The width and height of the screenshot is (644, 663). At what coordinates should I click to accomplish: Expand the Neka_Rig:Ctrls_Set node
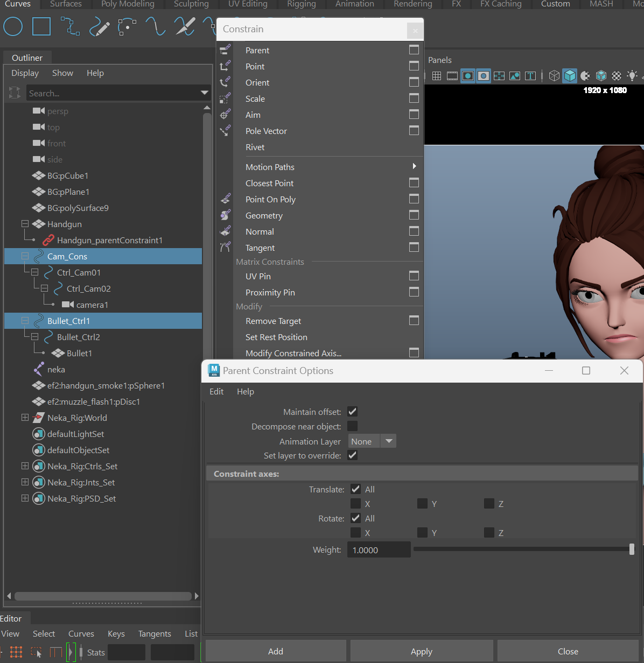pos(25,466)
